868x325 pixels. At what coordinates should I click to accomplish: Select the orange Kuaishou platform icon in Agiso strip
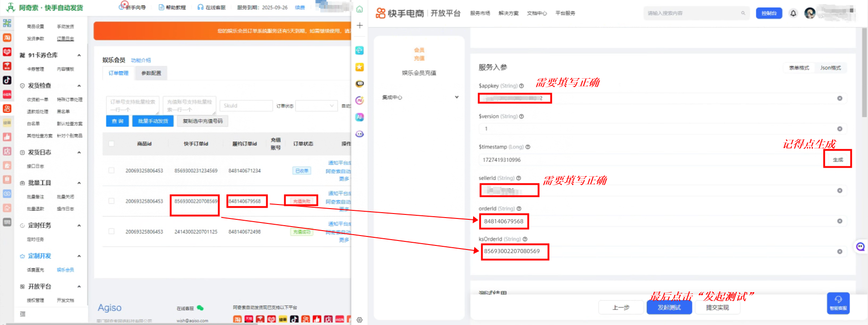click(7, 108)
